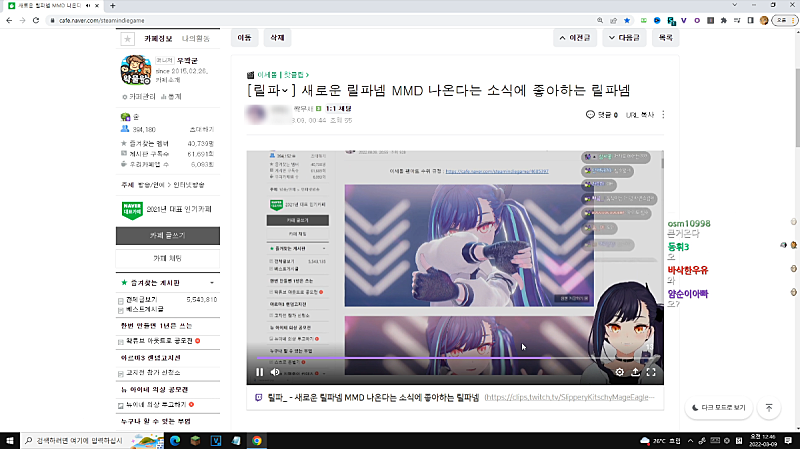The image size is (800, 449).
Task: Go to previous post with 이전글
Action: pyautogui.click(x=575, y=38)
